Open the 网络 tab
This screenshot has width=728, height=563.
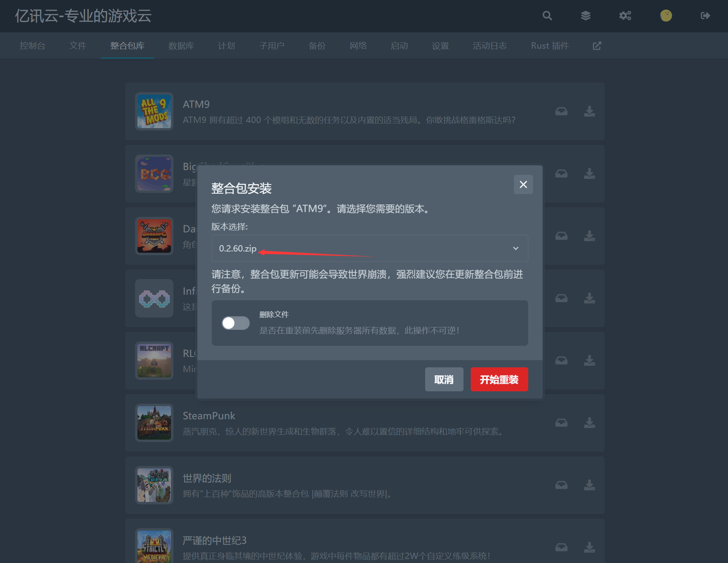358,46
